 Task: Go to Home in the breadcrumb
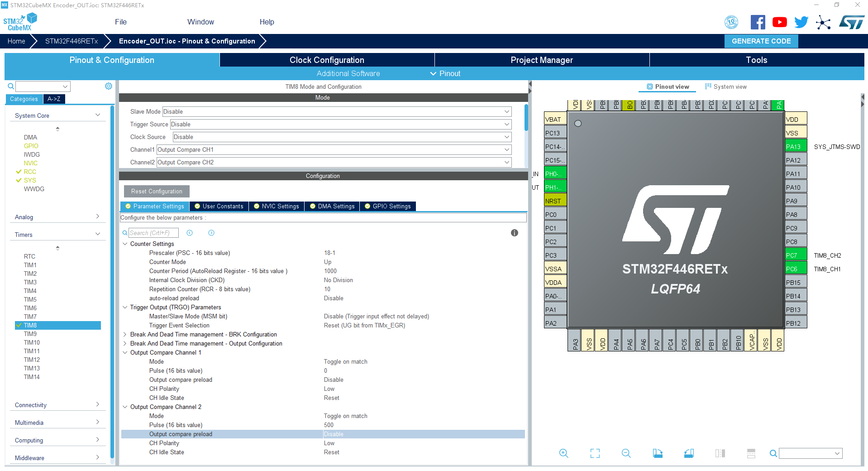pos(16,41)
